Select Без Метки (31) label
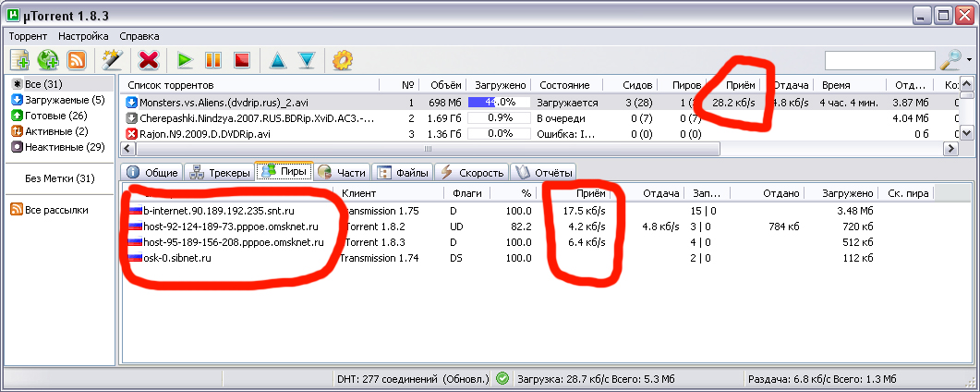This screenshot has width=980, height=392. (x=59, y=178)
